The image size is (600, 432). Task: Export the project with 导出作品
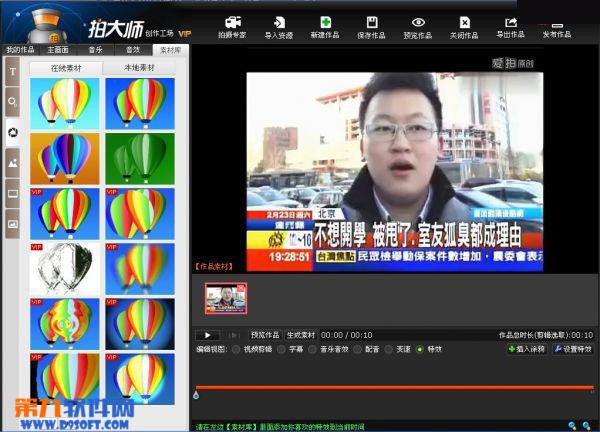pyautogui.click(x=510, y=28)
